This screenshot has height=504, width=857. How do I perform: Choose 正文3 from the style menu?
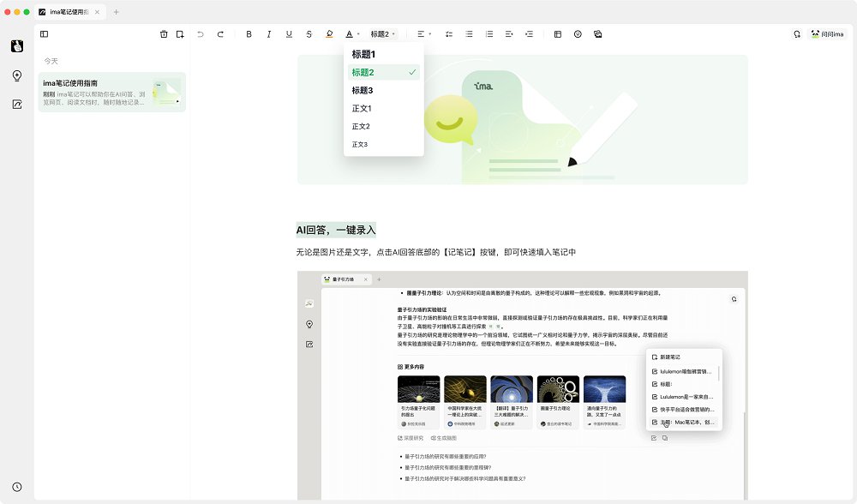(384, 144)
